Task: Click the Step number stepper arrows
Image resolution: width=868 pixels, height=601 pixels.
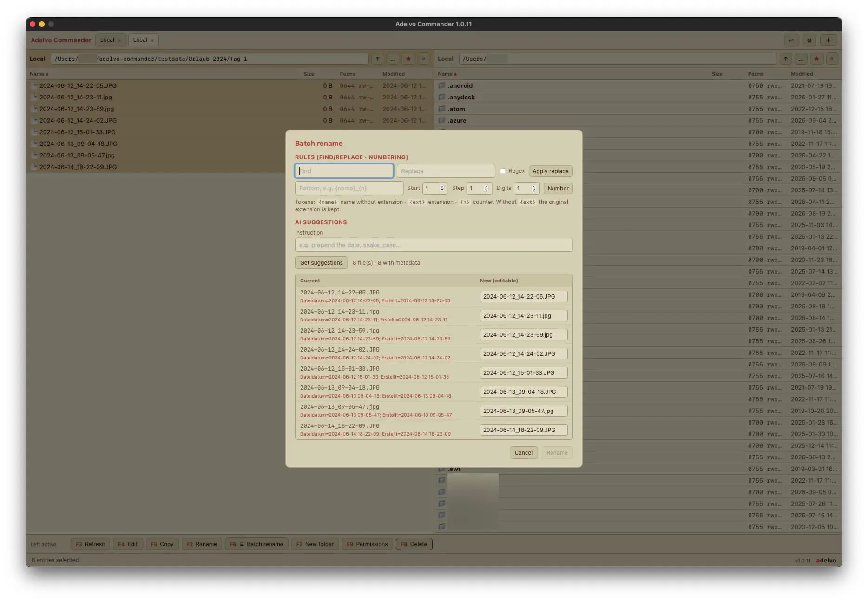Action: point(486,188)
